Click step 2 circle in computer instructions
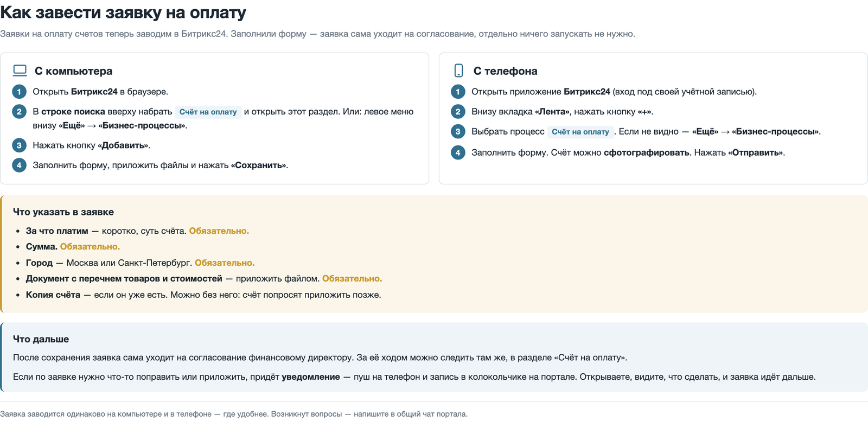This screenshot has width=868, height=440. coord(19,112)
